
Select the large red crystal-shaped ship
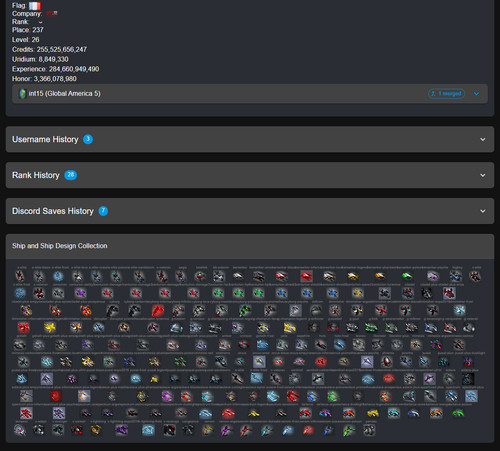pyautogui.click(x=158, y=311)
